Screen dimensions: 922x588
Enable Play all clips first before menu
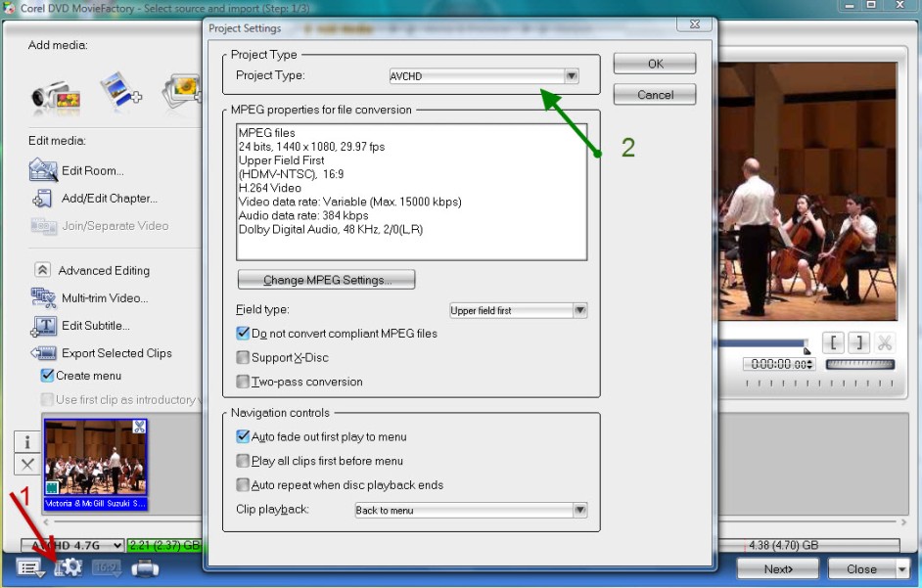coord(243,461)
